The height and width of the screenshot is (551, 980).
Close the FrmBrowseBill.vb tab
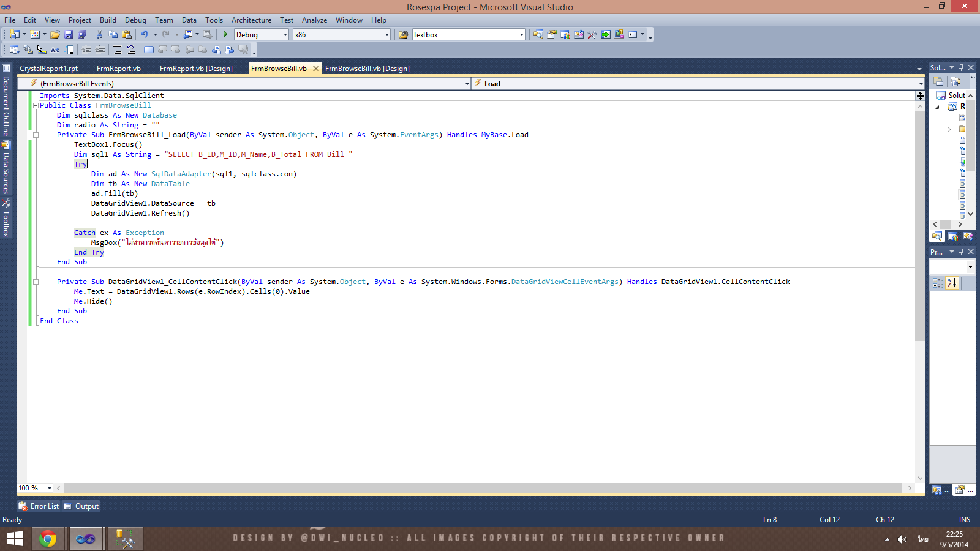[x=316, y=69]
